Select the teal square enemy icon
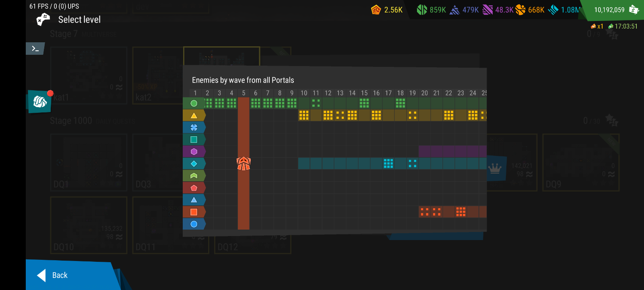This screenshot has height=290, width=644. coord(194,140)
